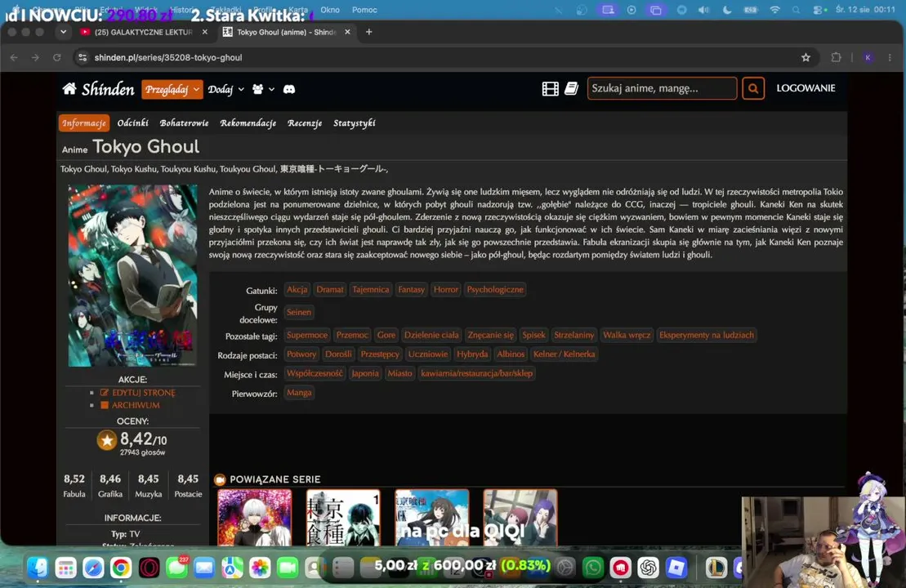906x588 pixels.
Task: Open Launchpad in the Dock
Action: coord(65,568)
